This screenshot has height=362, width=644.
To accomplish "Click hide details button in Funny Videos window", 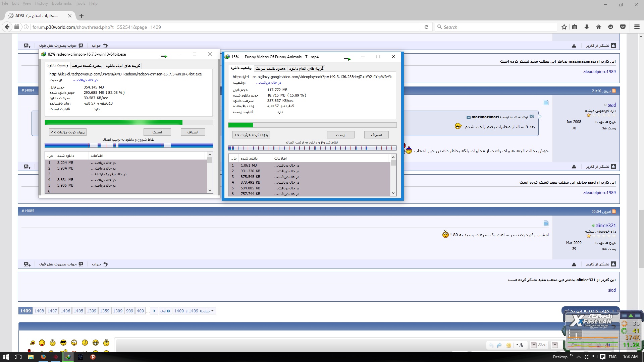I will coord(251,135).
